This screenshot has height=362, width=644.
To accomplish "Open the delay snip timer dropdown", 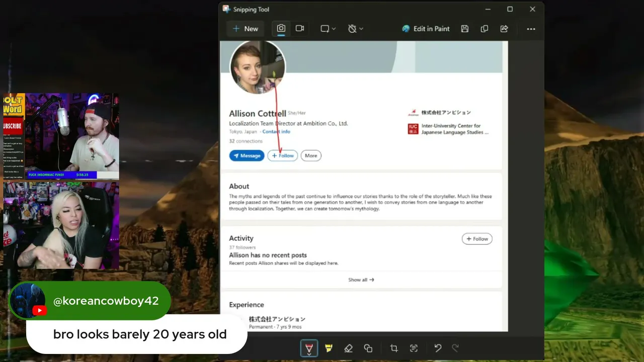I will pyautogui.click(x=356, y=29).
